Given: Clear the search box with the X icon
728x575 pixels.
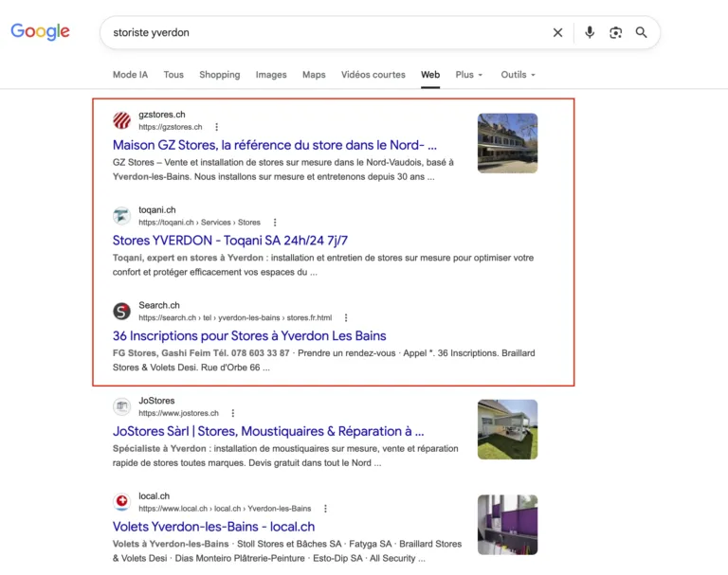Looking at the screenshot, I should pos(557,32).
